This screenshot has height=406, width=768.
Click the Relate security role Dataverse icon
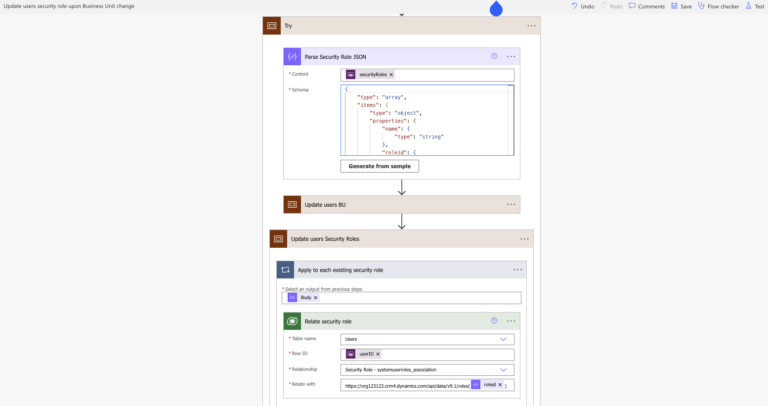pos(292,321)
